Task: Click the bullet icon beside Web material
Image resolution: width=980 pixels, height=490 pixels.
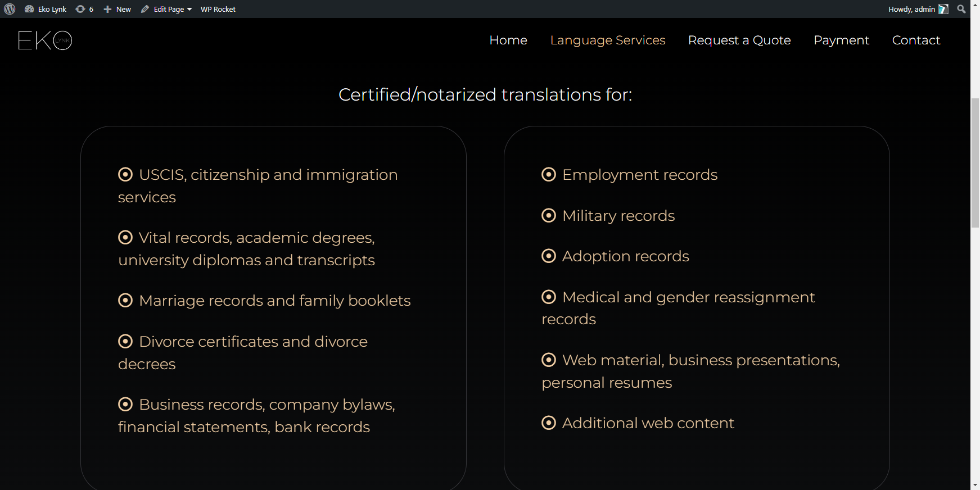Action: (549, 360)
